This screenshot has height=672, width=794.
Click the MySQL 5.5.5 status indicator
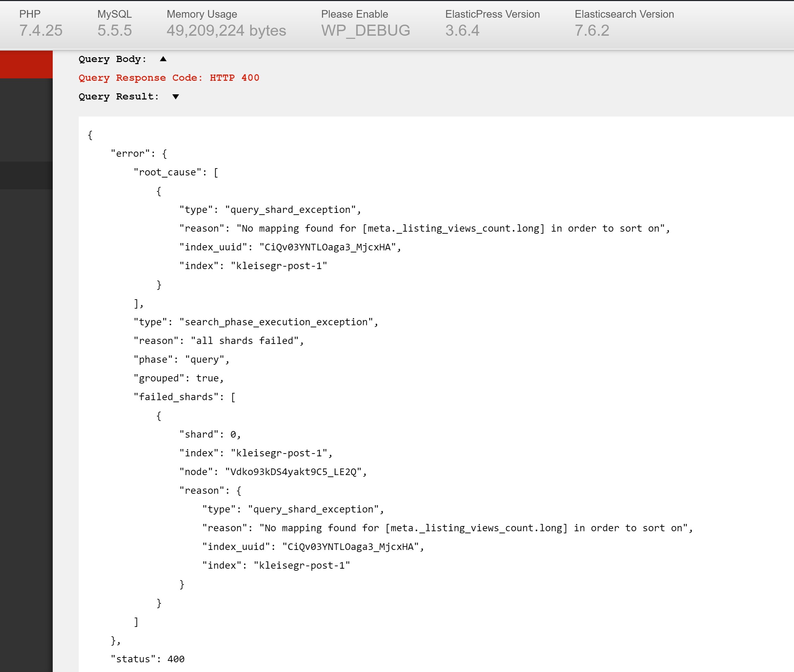pyautogui.click(x=115, y=23)
